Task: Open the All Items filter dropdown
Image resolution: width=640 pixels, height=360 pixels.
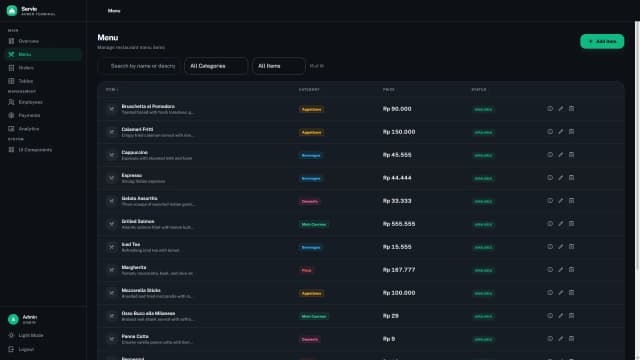Action: 279,66
